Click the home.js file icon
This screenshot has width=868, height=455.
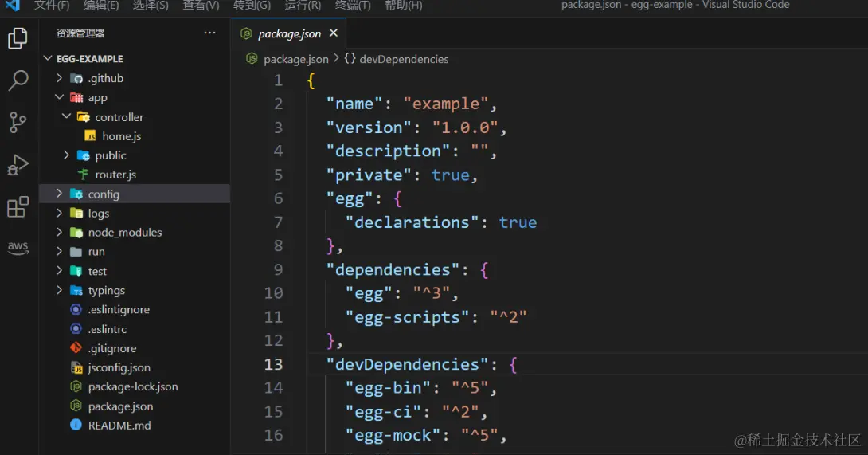(90, 136)
